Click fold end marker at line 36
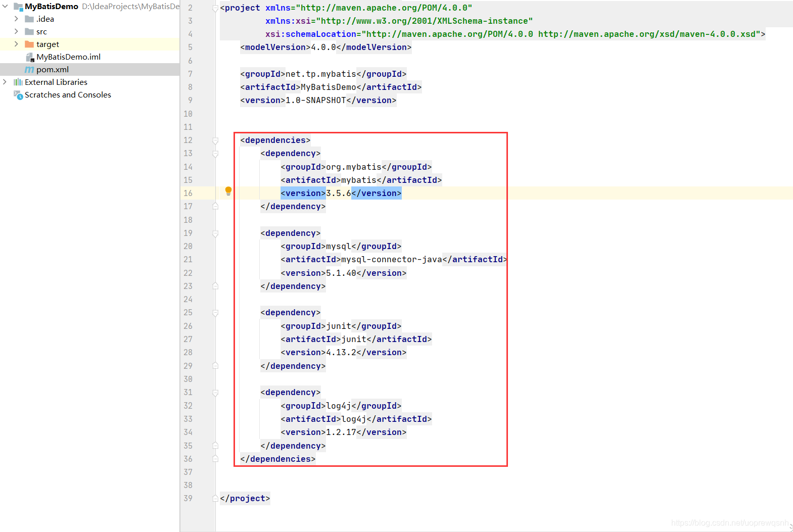 pyautogui.click(x=215, y=459)
